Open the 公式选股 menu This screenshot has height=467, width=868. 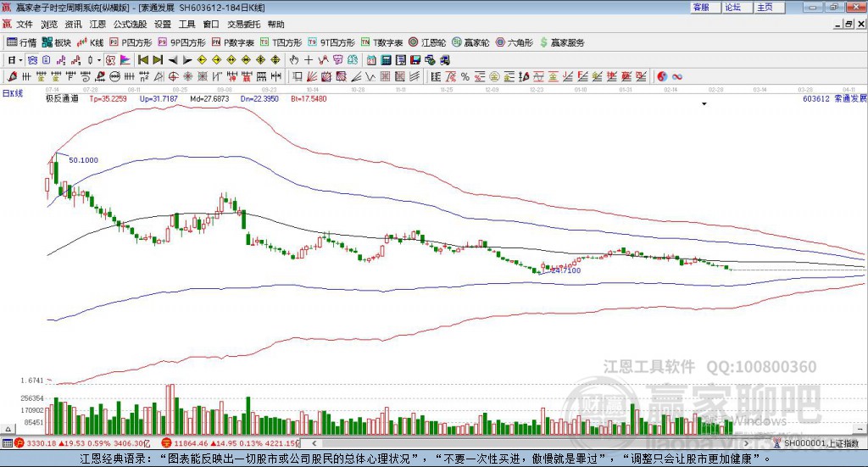[130, 25]
